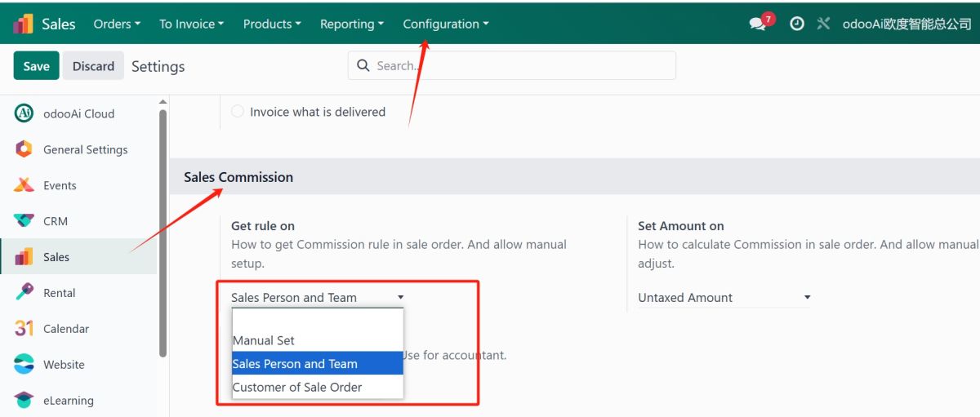This screenshot has width=980, height=417.
Task: Choose Manual Set from the list
Action: click(318, 340)
